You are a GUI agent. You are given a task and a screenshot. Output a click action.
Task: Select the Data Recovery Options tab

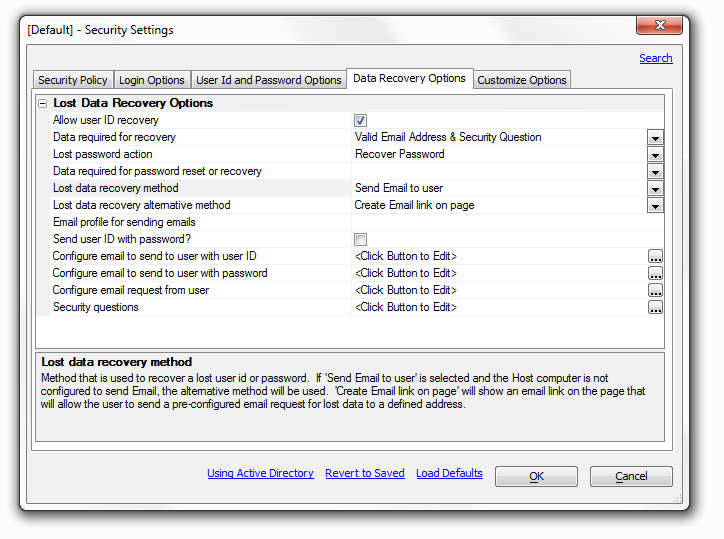(409, 79)
